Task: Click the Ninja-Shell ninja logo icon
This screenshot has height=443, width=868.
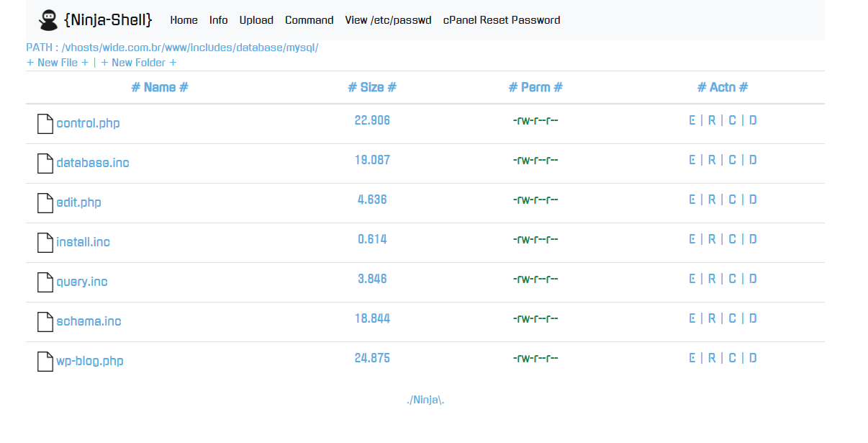Action: [48, 20]
